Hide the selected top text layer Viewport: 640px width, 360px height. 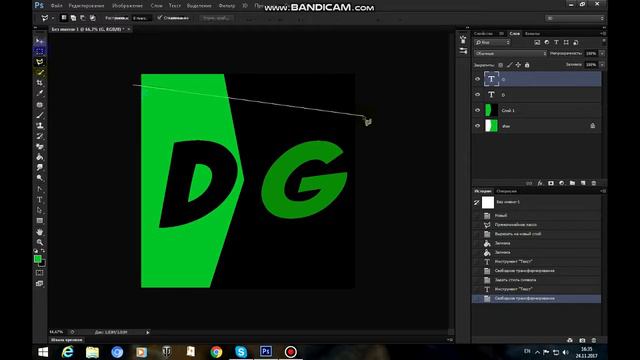pos(478,79)
